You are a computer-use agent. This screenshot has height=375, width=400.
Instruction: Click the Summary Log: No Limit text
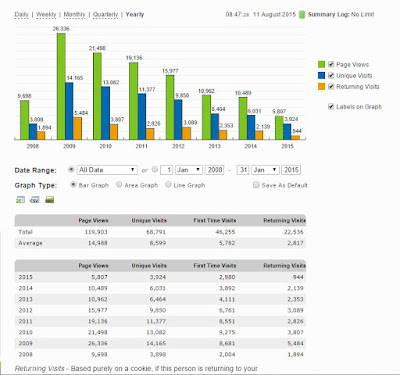(x=341, y=15)
